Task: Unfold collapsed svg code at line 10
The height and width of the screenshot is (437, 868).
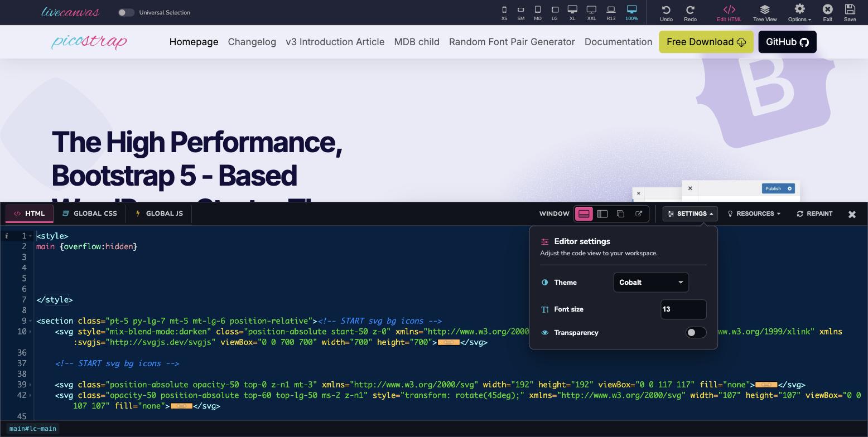Action: point(449,342)
